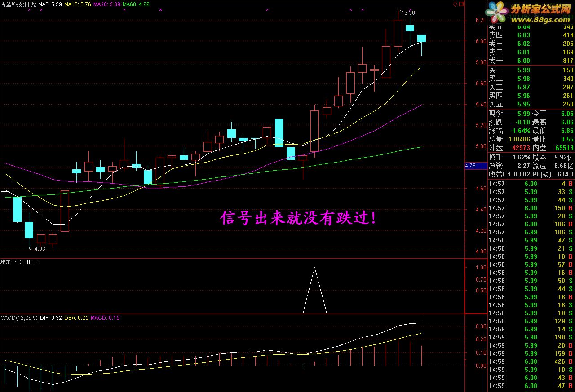The height and width of the screenshot is (392, 575).
Task: Click the 最低 5.86 low value
Action: pos(567,131)
